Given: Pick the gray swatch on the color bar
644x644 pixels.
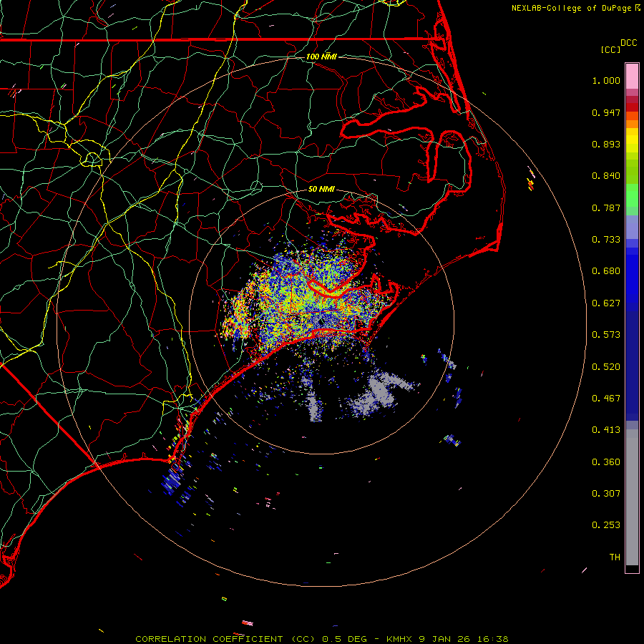Looking at the screenshot, I should click(x=632, y=497).
